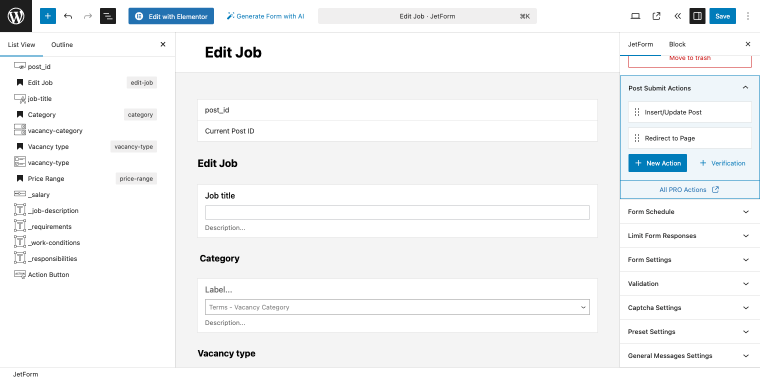Expand the Limit Form Responses panel

click(690, 236)
